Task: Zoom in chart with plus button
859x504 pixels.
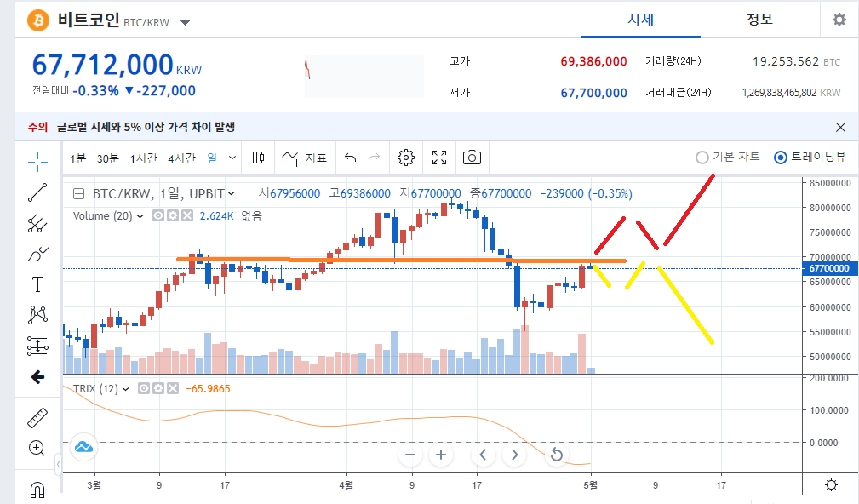Action: click(440, 455)
